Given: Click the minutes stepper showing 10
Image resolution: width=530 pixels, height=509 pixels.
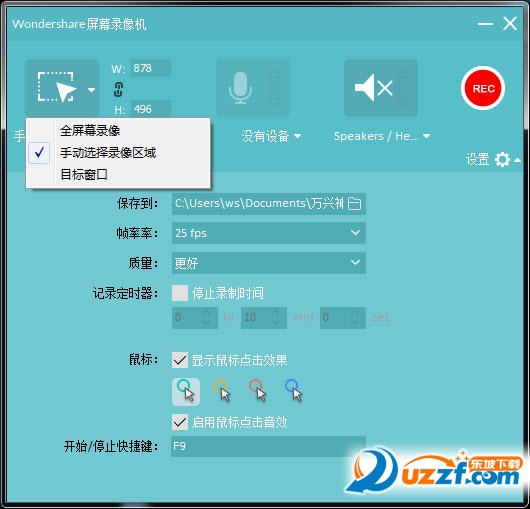Looking at the screenshot, I should [x=264, y=317].
